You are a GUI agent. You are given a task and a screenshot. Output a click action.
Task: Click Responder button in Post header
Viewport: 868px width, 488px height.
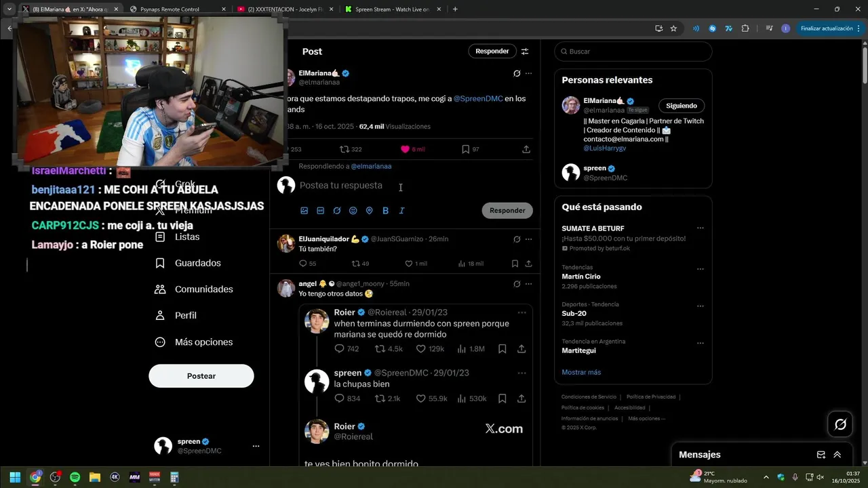492,52
